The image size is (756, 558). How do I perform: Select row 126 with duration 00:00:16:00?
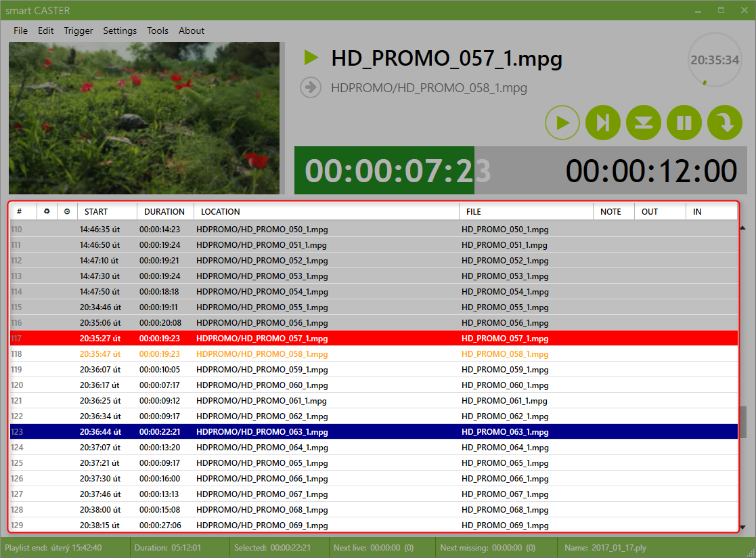374,478
